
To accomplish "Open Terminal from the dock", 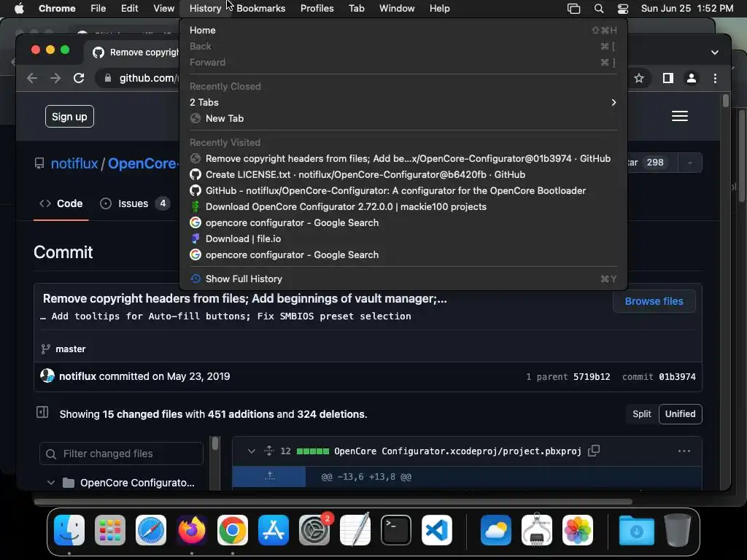I will tap(396, 530).
